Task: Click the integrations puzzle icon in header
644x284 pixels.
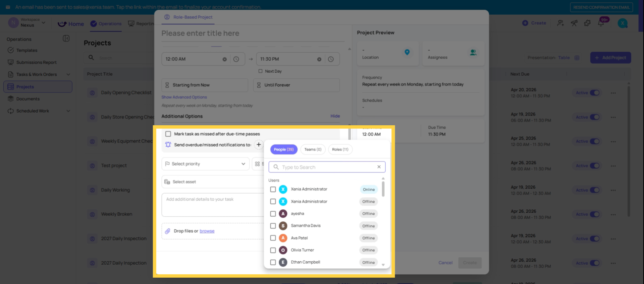Action: click(x=587, y=23)
